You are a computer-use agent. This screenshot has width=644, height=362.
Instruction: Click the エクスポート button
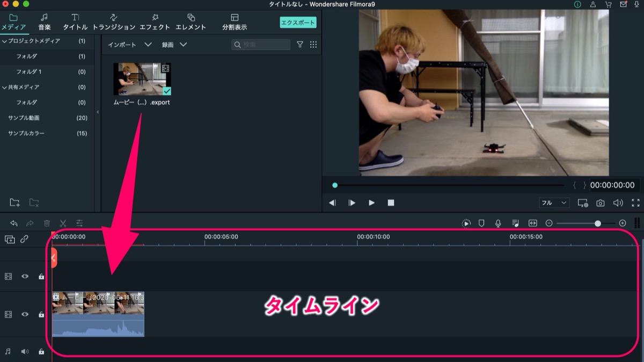click(x=298, y=23)
